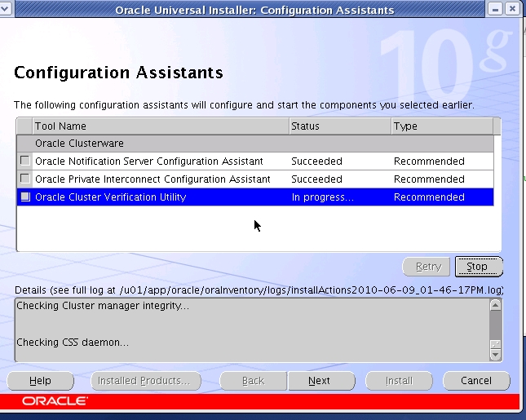The width and height of the screenshot is (526, 420).
Task: Click the details log scroll down arrow
Action: tap(496, 355)
